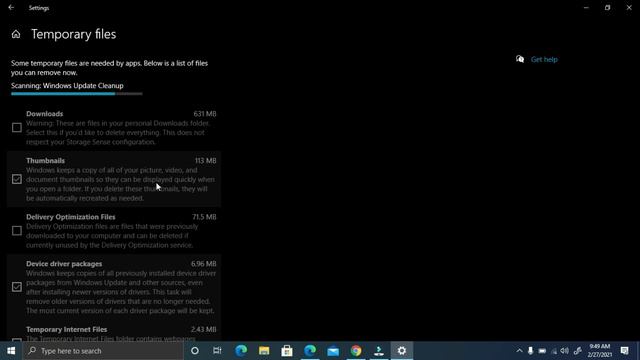Open the volume control tray icon
Viewport: 640px width, 360px height.
(x=565, y=351)
